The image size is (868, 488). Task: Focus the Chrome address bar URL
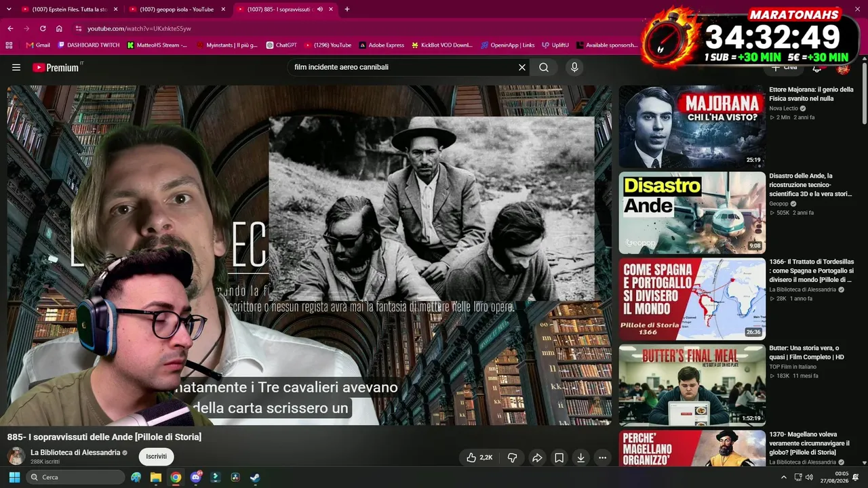pos(139,28)
